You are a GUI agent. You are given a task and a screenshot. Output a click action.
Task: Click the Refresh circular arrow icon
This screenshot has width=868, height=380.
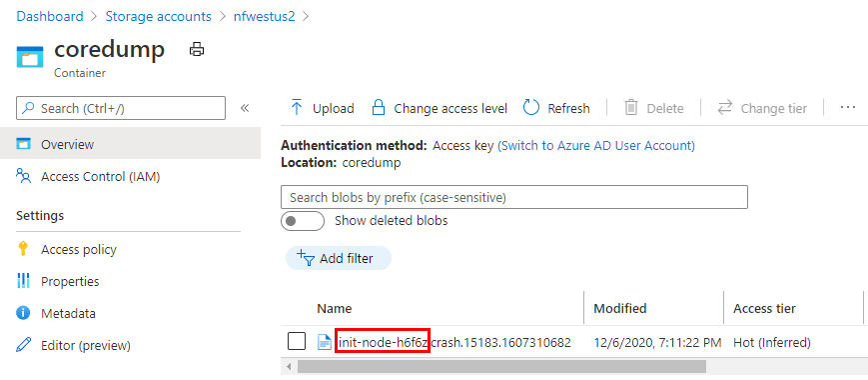point(531,107)
